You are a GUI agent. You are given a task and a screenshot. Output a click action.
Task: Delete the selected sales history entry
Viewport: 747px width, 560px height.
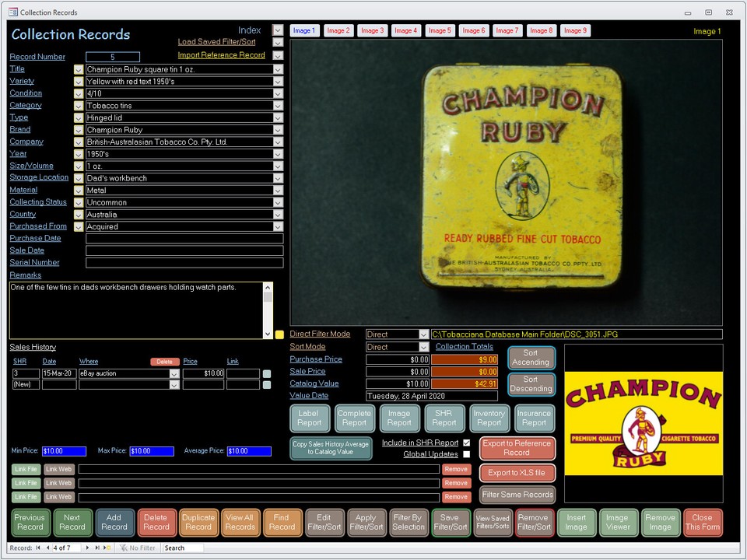[164, 362]
